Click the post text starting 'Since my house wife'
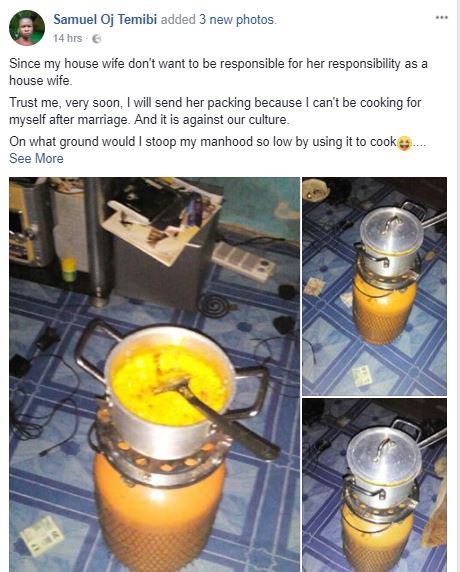 [218, 72]
